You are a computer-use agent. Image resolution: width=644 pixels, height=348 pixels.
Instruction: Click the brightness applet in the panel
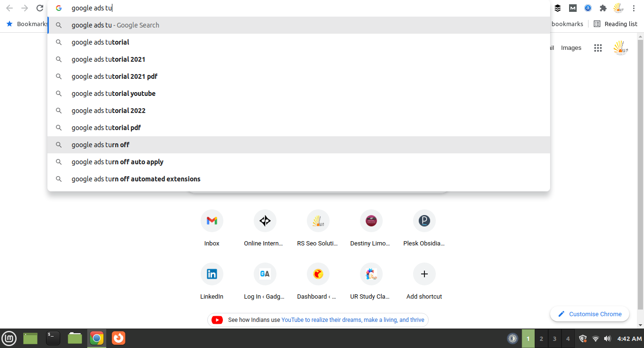click(x=512, y=339)
